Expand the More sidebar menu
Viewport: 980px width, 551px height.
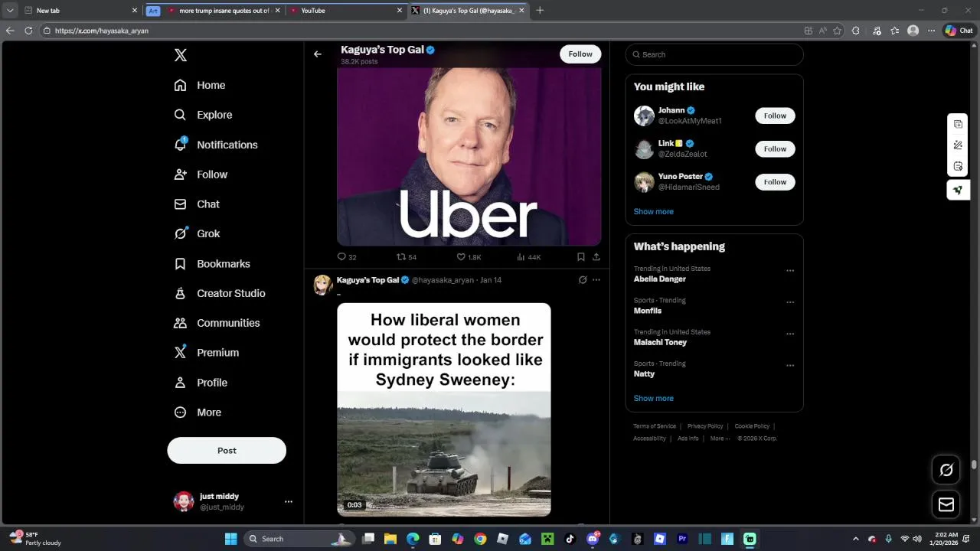coord(198,412)
